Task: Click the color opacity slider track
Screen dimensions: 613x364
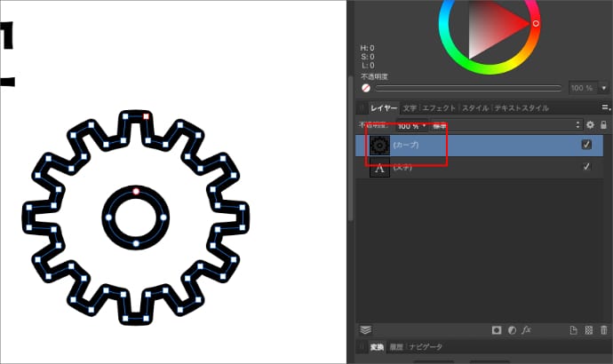Action: click(468, 88)
